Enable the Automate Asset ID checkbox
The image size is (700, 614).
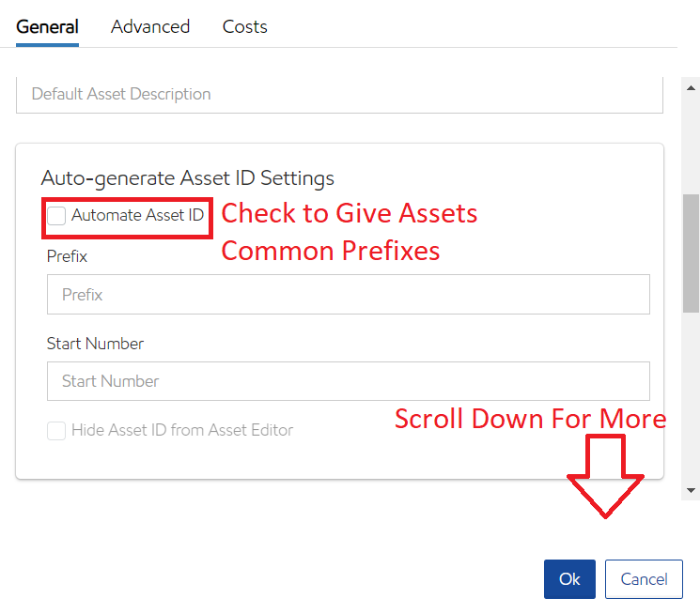coord(57,216)
